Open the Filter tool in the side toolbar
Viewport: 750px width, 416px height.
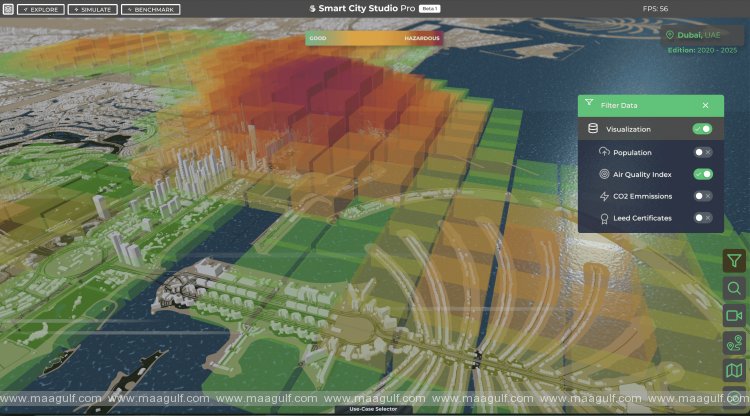click(734, 261)
